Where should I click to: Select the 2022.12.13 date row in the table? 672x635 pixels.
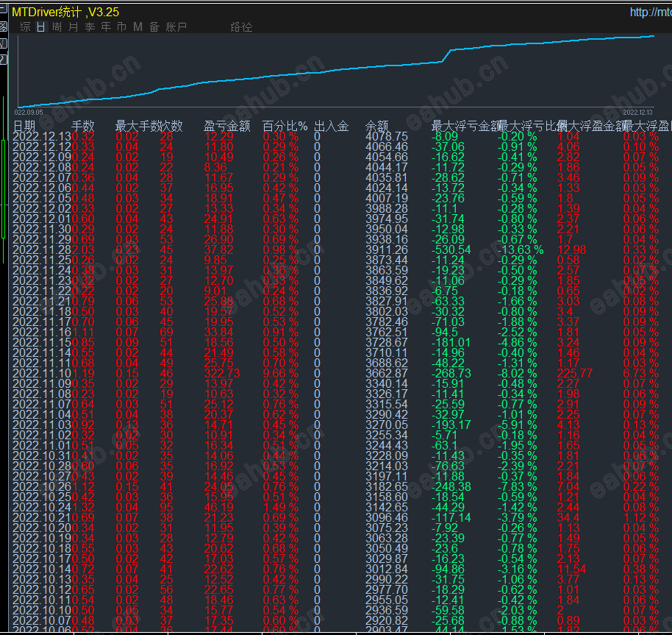[42, 136]
